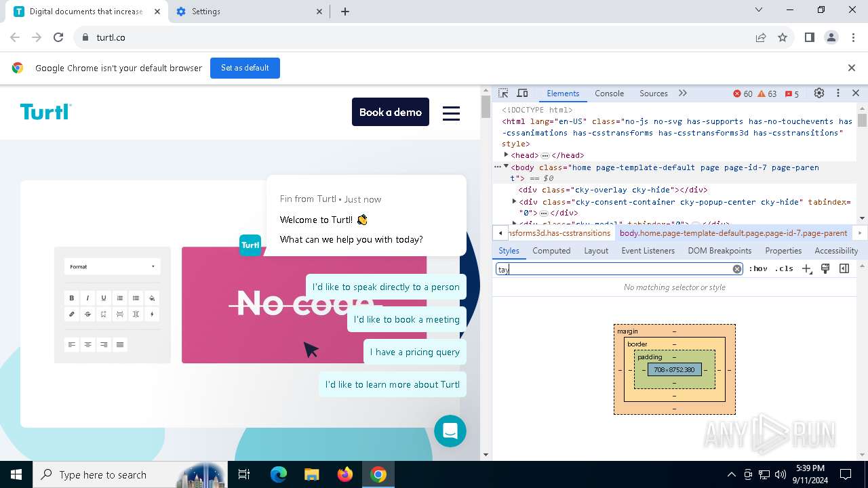Open browser side panel
The width and height of the screenshot is (868, 488).
pos(809,37)
